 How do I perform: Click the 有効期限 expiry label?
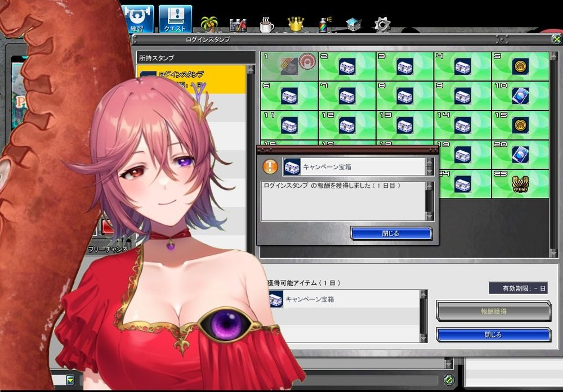coord(518,288)
